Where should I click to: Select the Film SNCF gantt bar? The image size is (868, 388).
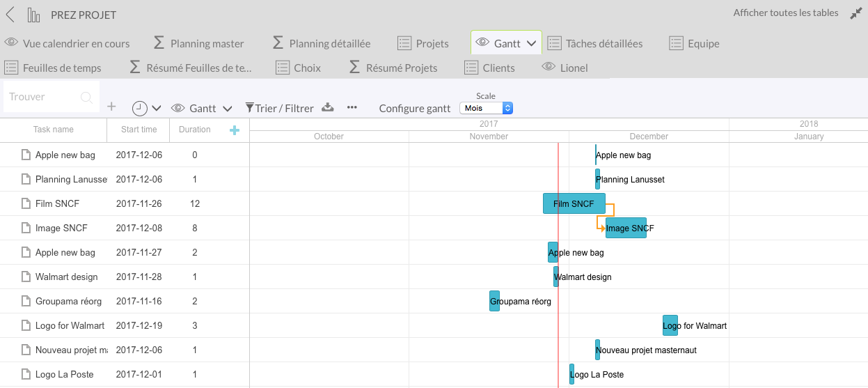(574, 203)
